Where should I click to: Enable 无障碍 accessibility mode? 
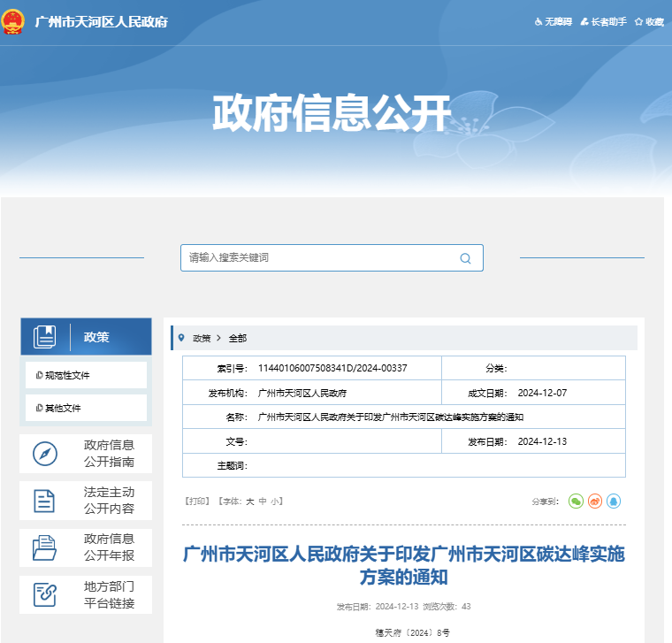pos(554,21)
